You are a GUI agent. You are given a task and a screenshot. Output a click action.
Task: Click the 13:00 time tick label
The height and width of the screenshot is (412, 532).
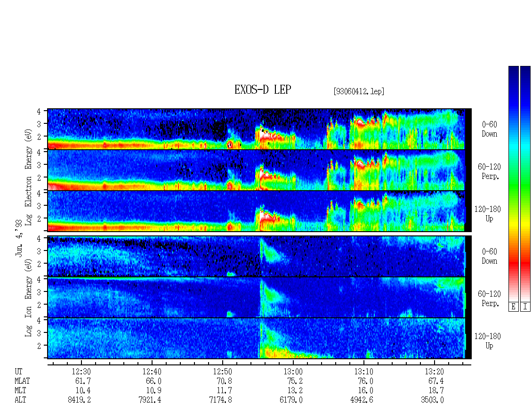click(x=293, y=372)
